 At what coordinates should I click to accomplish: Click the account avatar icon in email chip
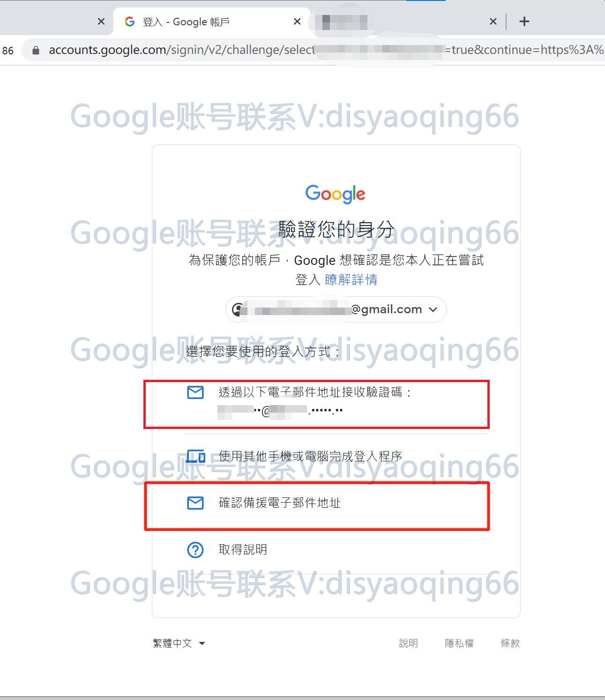click(x=239, y=309)
